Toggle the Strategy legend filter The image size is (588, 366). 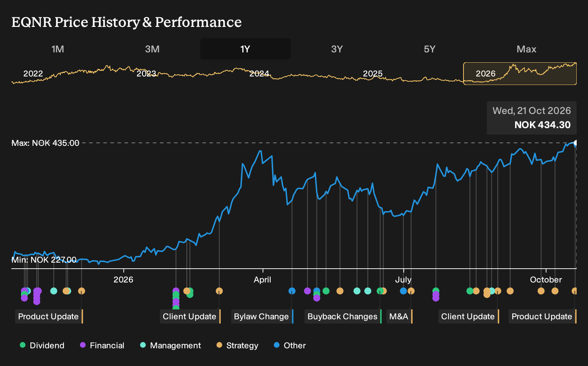(237, 345)
